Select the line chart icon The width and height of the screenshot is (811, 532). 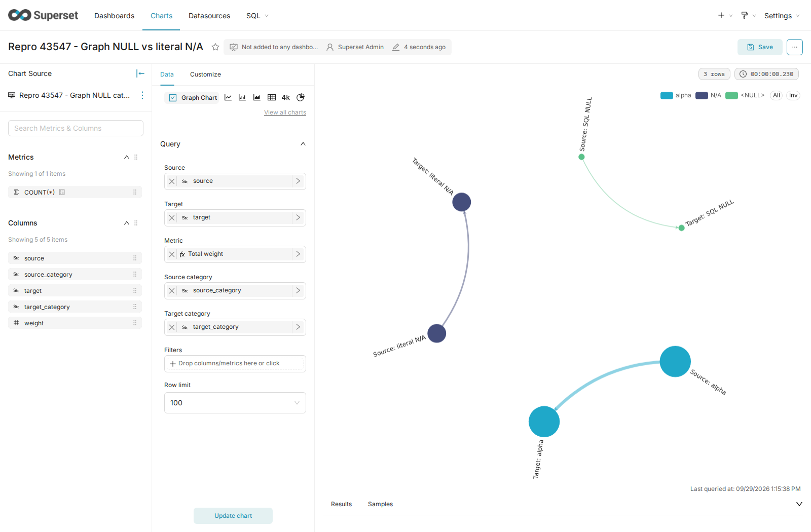228,97
